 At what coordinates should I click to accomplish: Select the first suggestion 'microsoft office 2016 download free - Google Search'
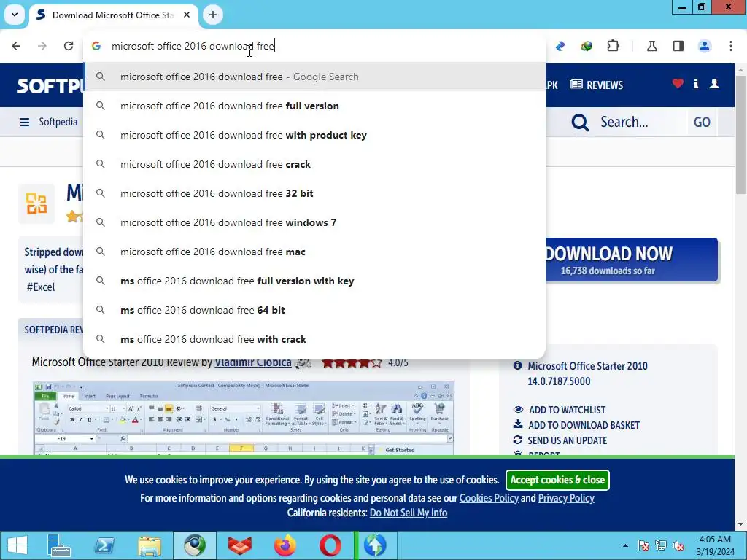click(x=314, y=77)
